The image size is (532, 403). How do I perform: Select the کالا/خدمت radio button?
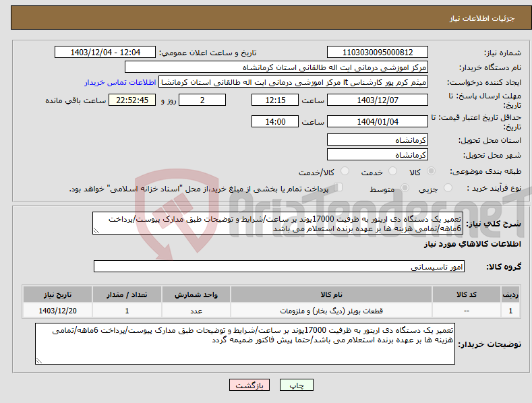(345, 171)
